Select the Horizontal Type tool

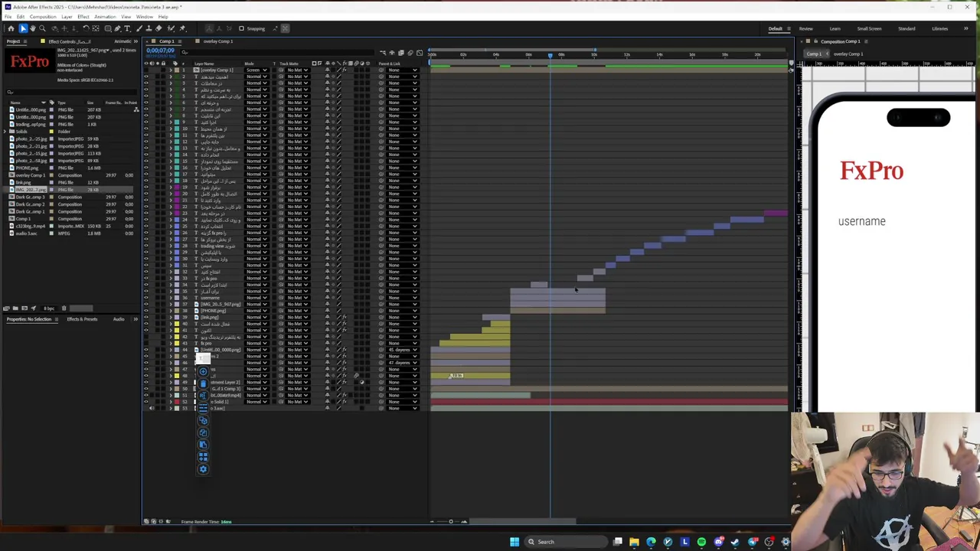pyautogui.click(x=127, y=28)
